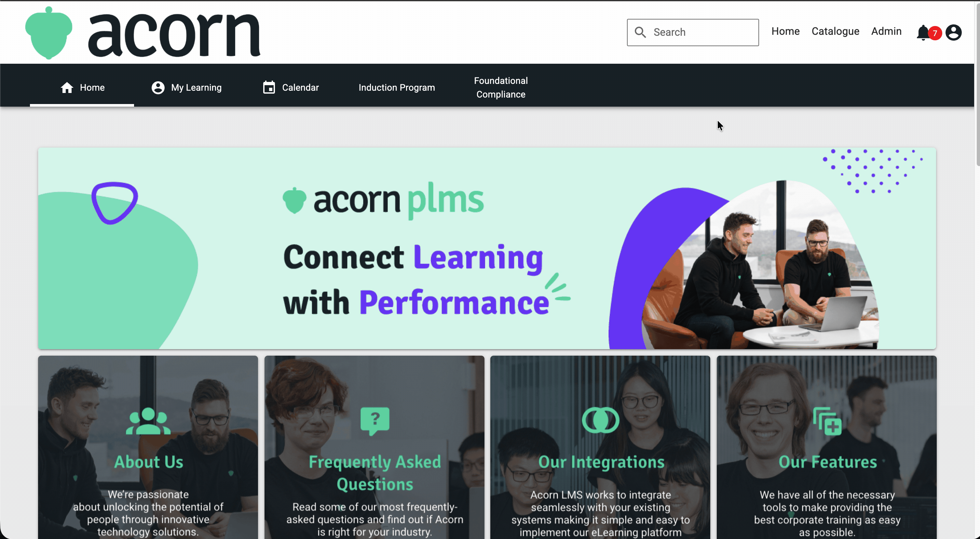The height and width of the screenshot is (539, 980).
Task: Click the Calendar icon in navigation bar
Action: (269, 87)
